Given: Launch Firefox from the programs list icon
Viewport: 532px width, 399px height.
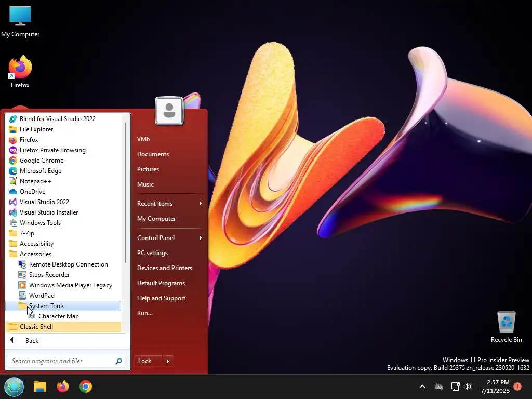Looking at the screenshot, I should pos(13,140).
